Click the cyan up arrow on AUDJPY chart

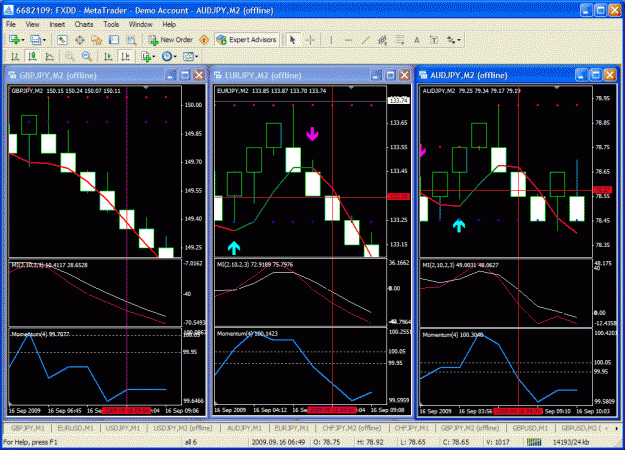459,225
